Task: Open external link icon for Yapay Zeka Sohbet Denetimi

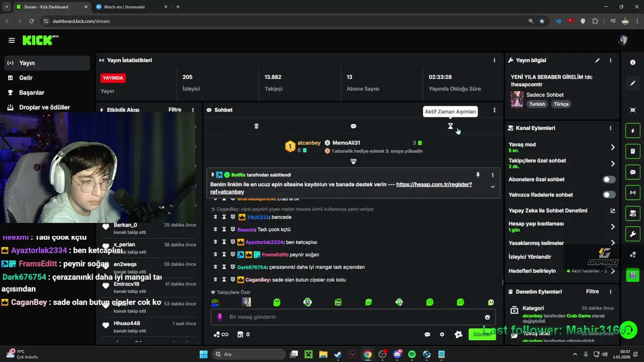Action: pyautogui.click(x=612, y=211)
